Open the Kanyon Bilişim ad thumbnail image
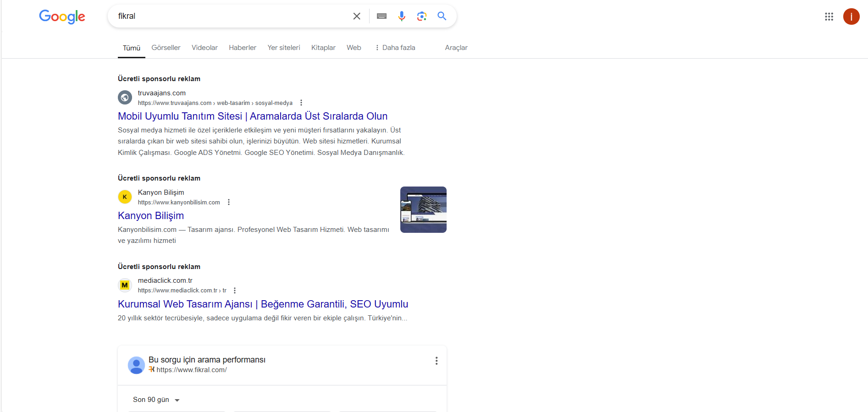 click(423, 209)
